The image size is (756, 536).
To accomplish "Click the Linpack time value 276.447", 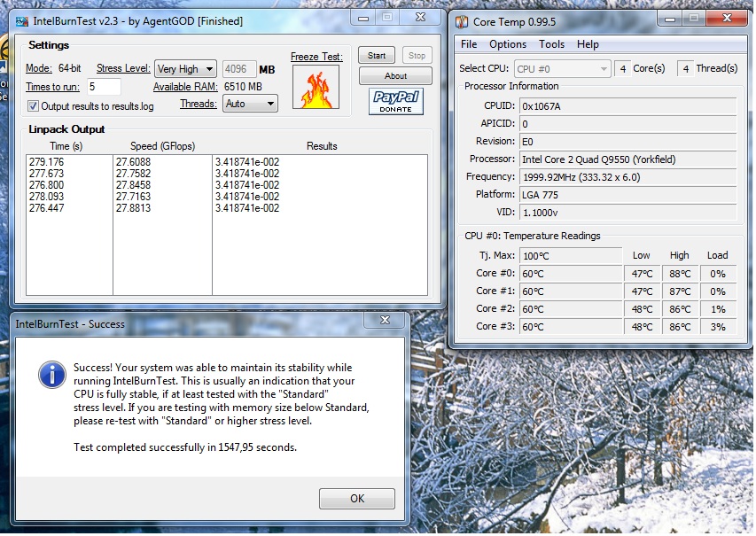I will pyautogui.click(x=46, y=208).
